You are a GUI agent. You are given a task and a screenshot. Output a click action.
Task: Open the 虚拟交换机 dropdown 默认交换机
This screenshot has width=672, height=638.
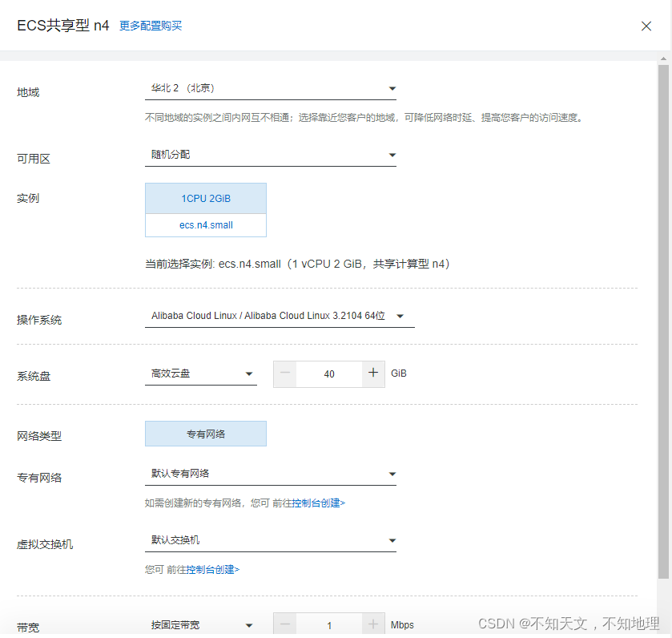pyautogui.click(x=271, y=540)
